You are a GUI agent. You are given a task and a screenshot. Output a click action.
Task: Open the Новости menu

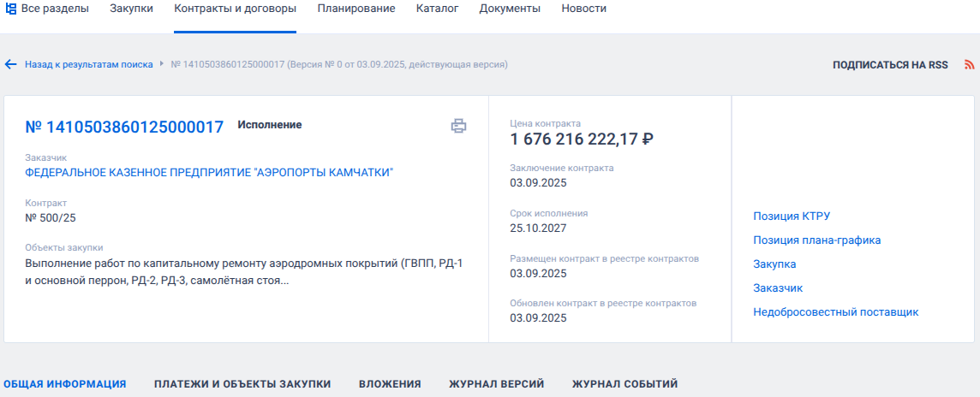click(583, 9)
